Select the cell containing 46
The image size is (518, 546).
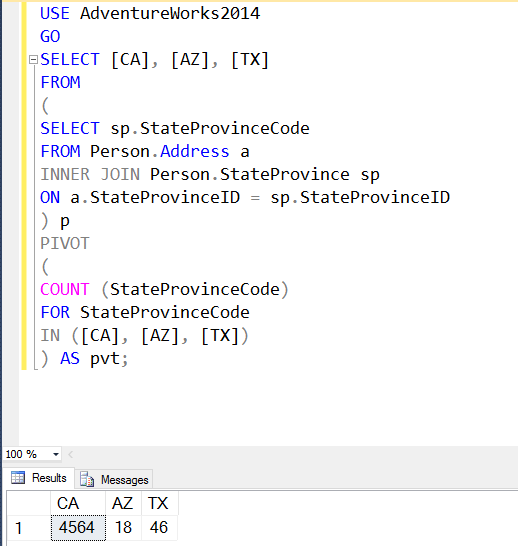pos(159,528)
